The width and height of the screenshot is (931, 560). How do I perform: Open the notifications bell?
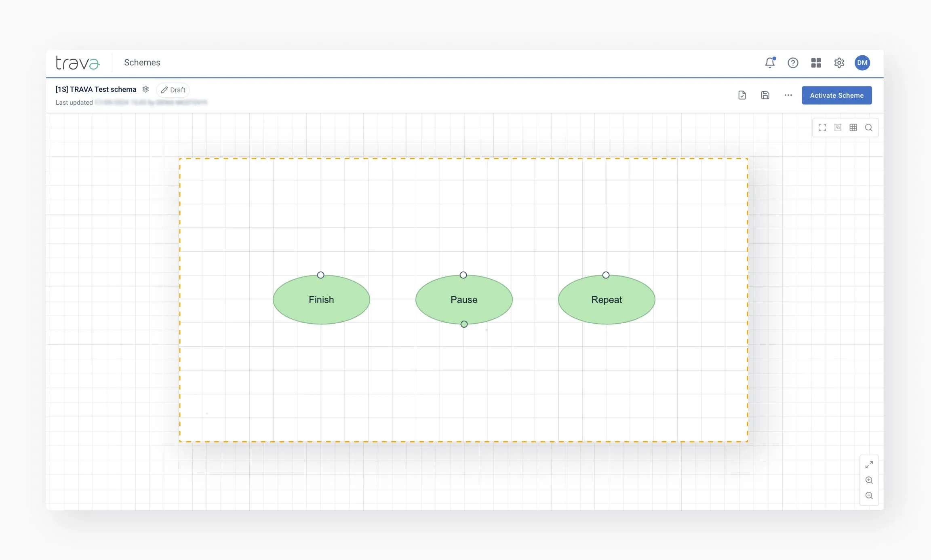(x=770, y=63)
